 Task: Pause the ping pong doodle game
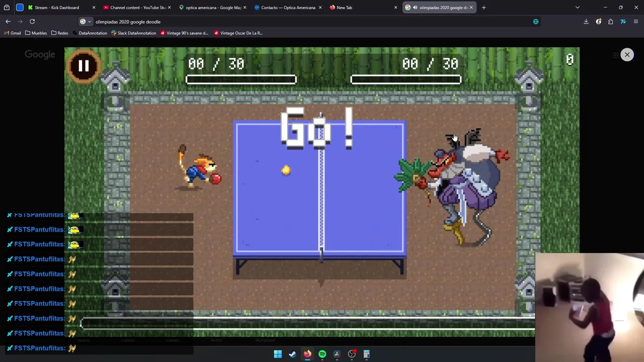[x=84, y=66]
